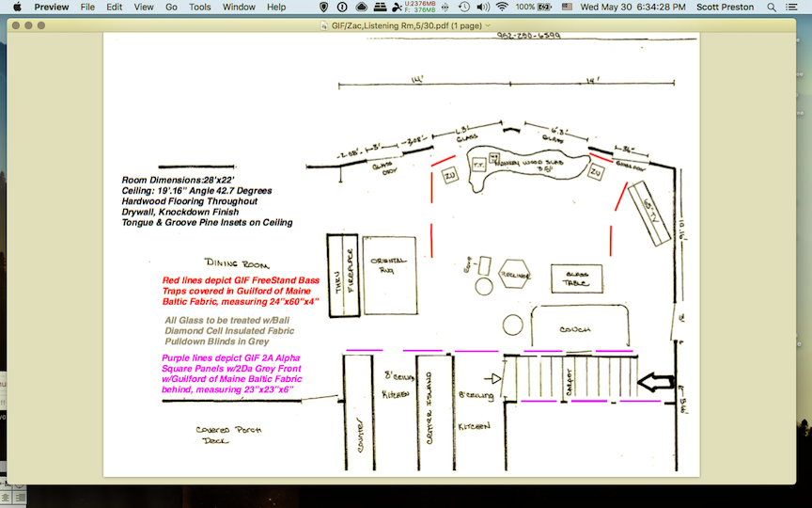
Task: Click the 'Glass Table' box in the plan
Action: click(576, 278)
